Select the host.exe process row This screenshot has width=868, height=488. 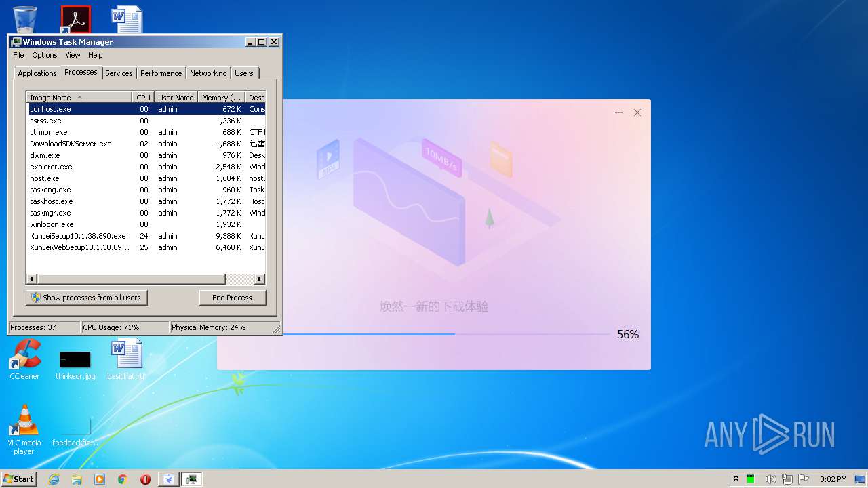[x=146, y=178]
